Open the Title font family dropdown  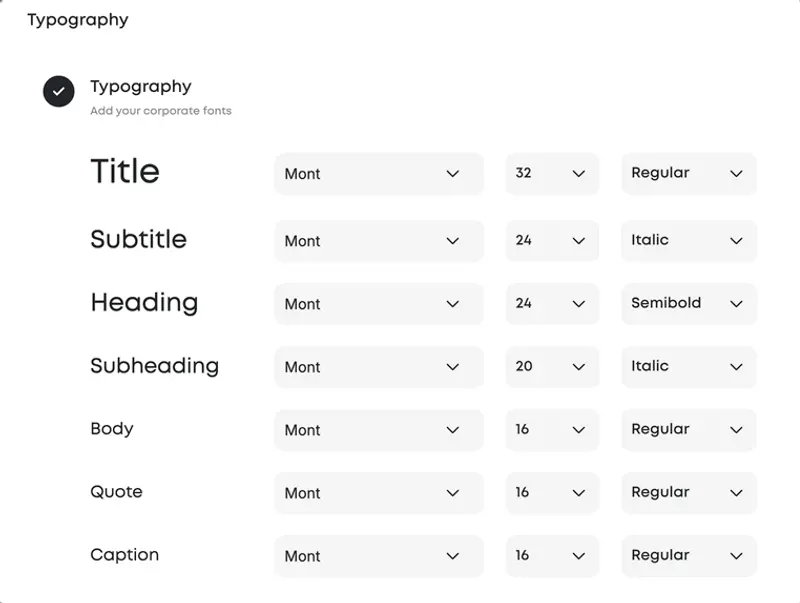pyautogui.click(x=378, y=174)
